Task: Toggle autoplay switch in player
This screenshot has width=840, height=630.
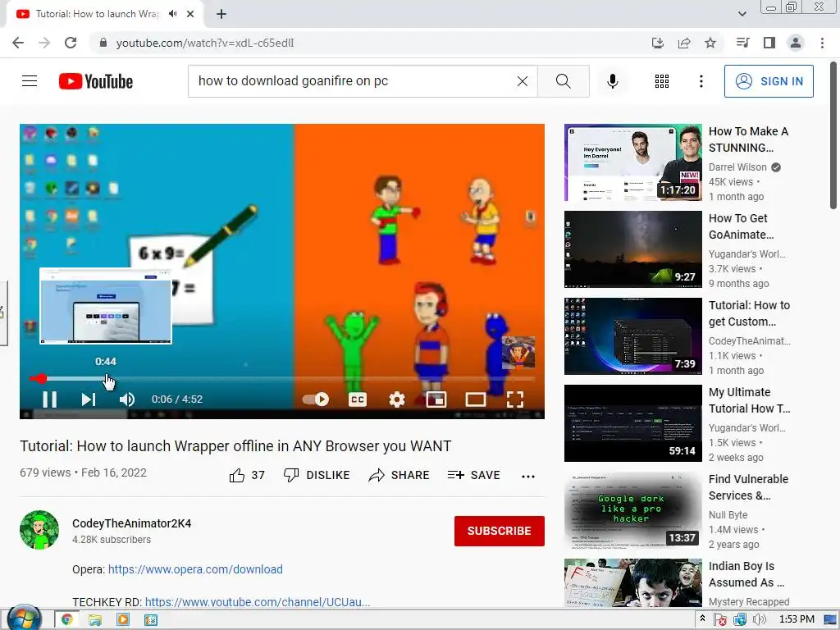Action: [x=316, y=399]
